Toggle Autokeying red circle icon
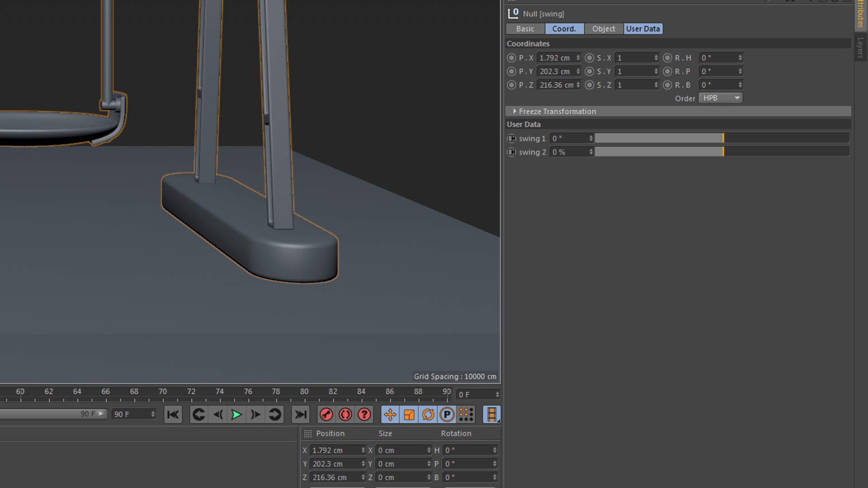The height and width of the screenshot is (488, 868). pos(345,414)
